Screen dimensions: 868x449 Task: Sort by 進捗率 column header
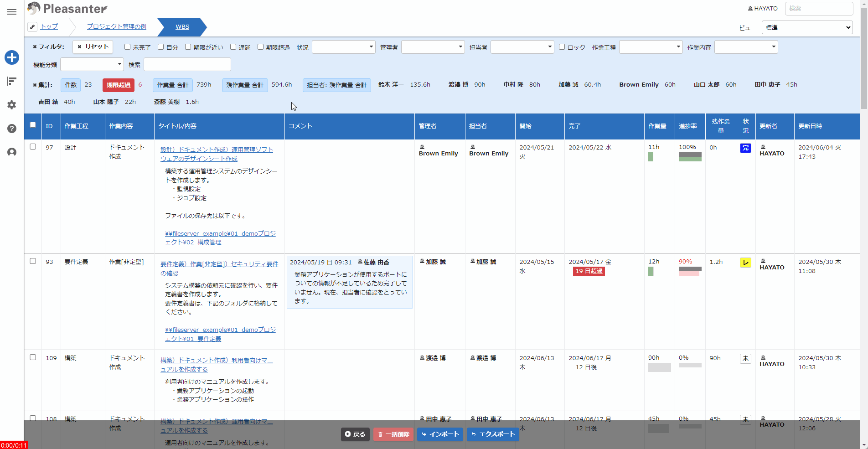[690, 126]
